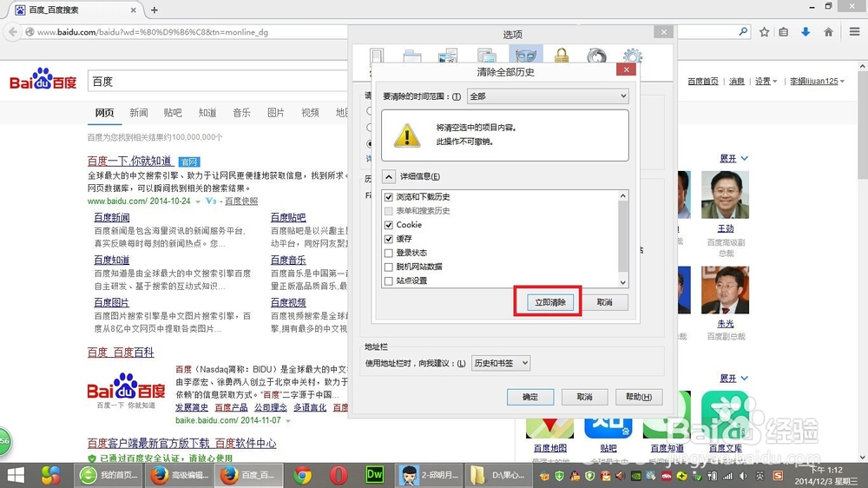Open the Tabs options panel icon

pyautogui.click(x=412, y=56)
